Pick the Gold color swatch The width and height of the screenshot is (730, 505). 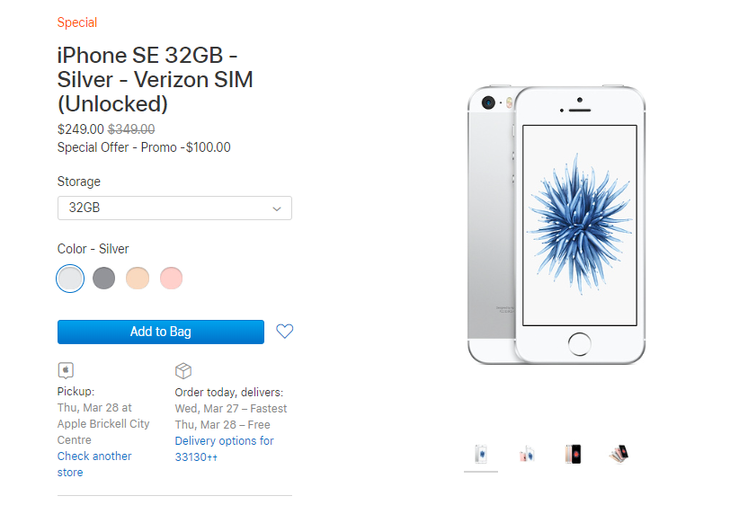pyautogui.click(x=137, y=278)
